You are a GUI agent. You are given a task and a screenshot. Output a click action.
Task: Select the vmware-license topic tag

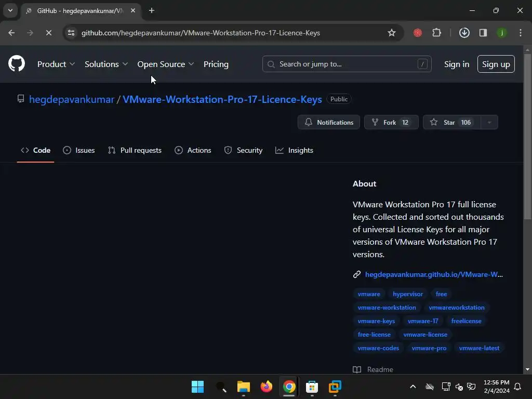425,335
